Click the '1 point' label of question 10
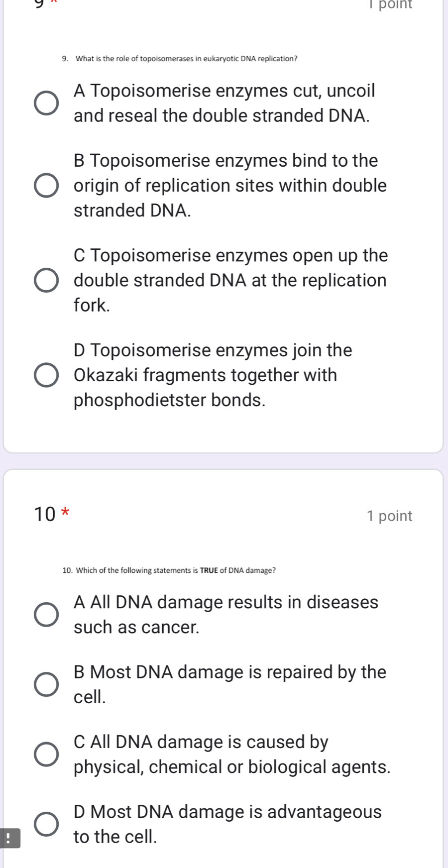The width and height of the screenshot is (448, 868). (x=389, y=516)
